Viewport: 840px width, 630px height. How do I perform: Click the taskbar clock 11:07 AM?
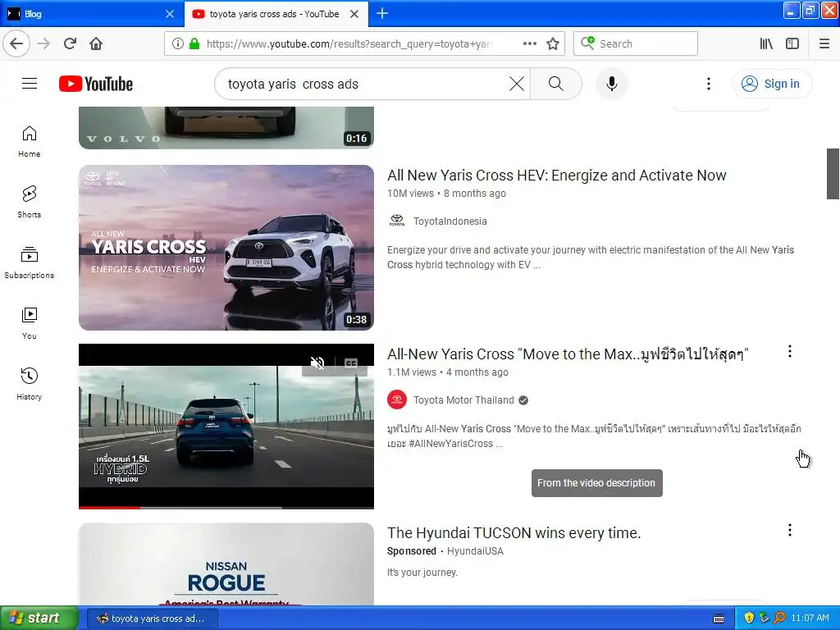point(810,618)
